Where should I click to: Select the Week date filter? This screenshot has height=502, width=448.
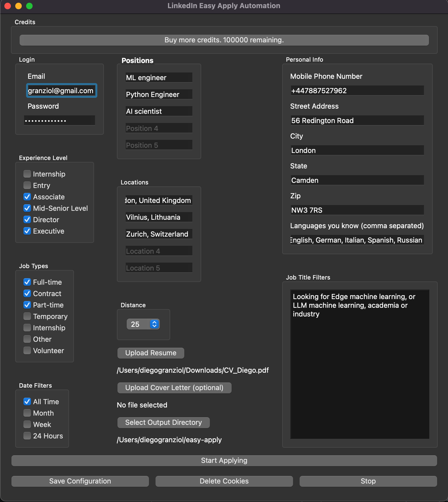click(x=27, y=424)
